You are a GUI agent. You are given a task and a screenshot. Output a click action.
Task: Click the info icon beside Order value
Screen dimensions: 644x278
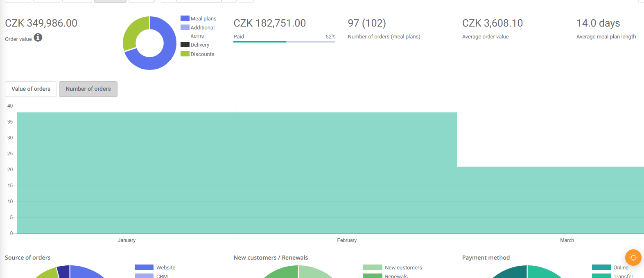pos(38,38)
